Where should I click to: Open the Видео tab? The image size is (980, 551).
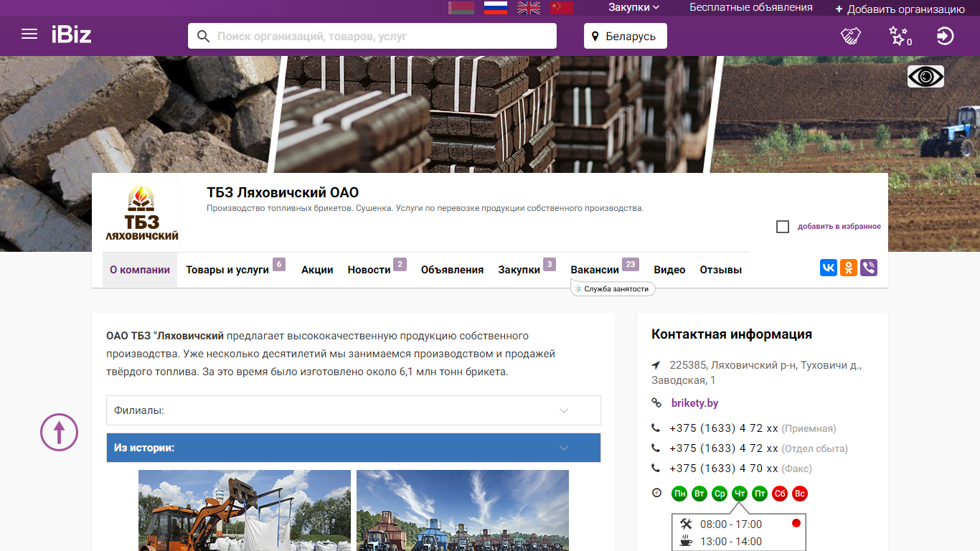coord(669,270)
